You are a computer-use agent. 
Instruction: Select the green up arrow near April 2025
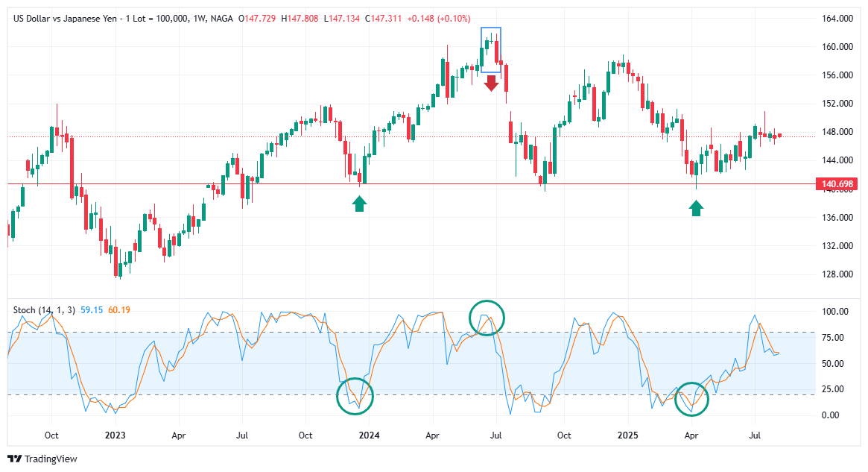[695, 207]
